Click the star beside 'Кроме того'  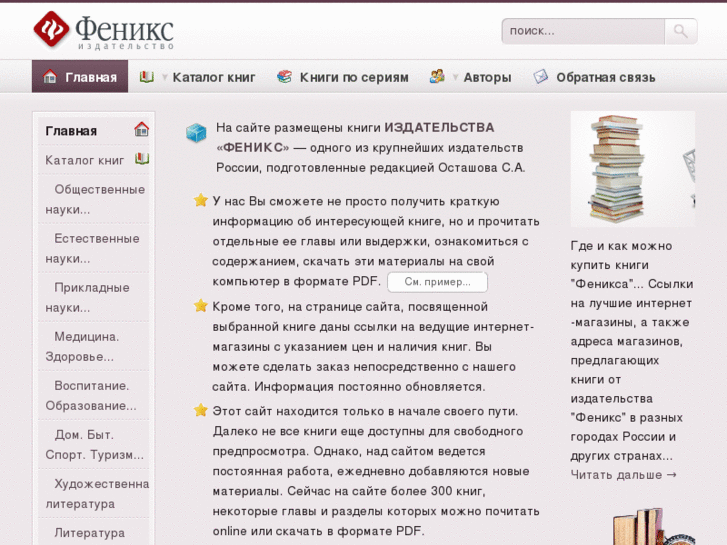[x=200, y=306]
